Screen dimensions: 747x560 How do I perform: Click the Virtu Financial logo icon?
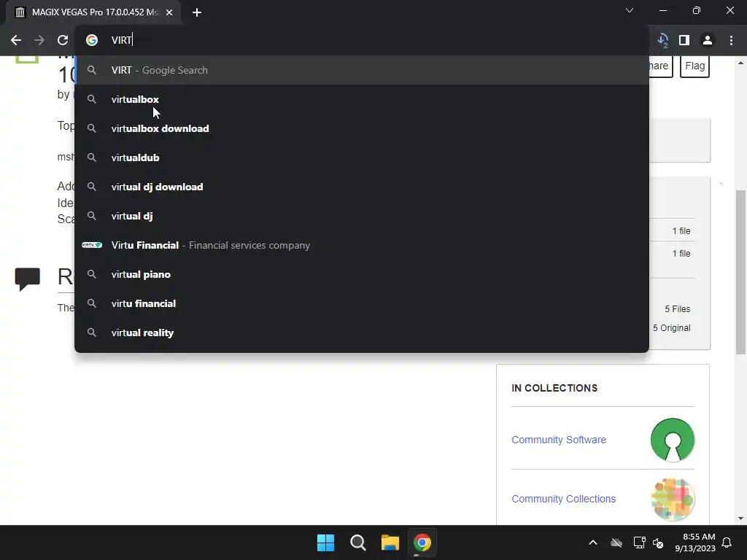[91, 245]
